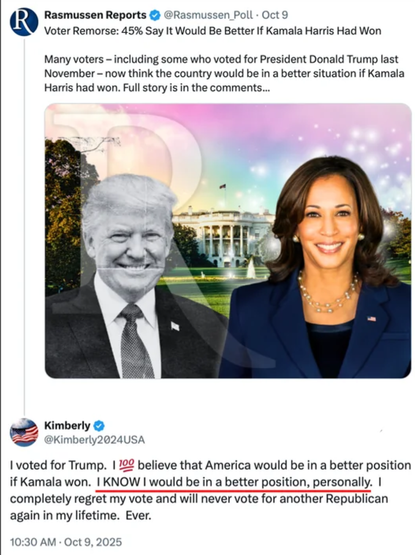Click the red-underlined 'I KNOW I would be' sentence
The height and width of the screenshot is (555, 415).
(234, 482)
